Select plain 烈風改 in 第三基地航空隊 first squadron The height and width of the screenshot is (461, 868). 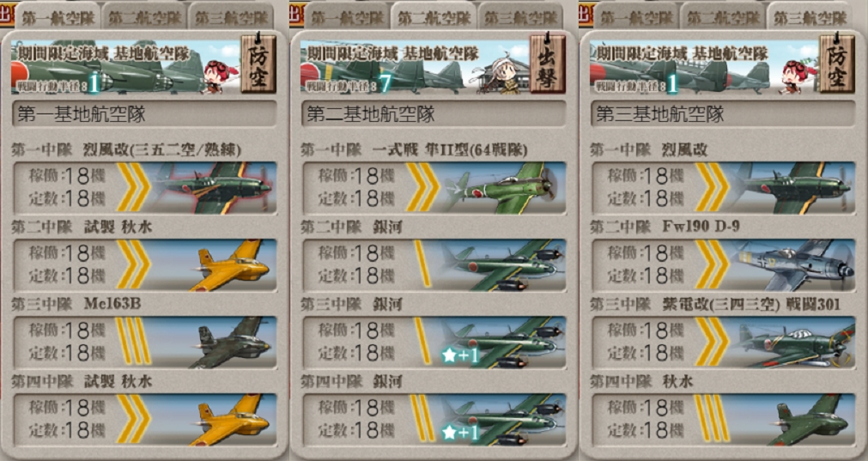[x=724, y=188]
